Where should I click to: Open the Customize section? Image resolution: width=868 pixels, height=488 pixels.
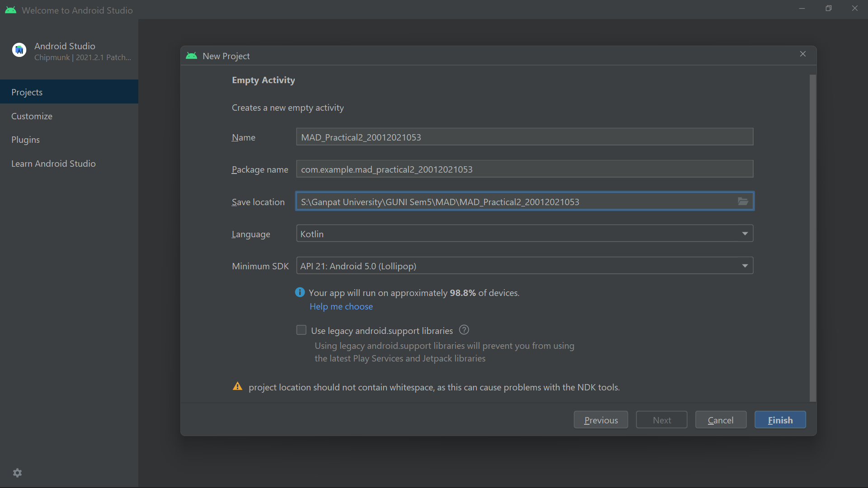pos(32,116)
